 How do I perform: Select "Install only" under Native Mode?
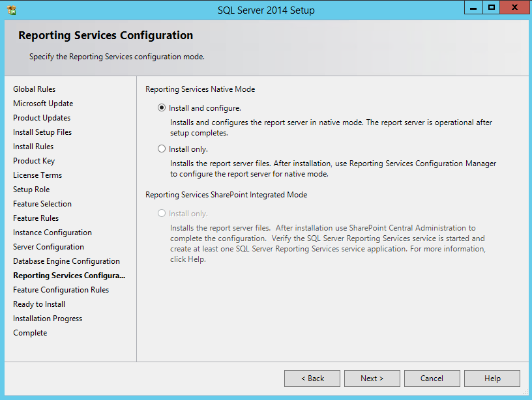[162, 148]
